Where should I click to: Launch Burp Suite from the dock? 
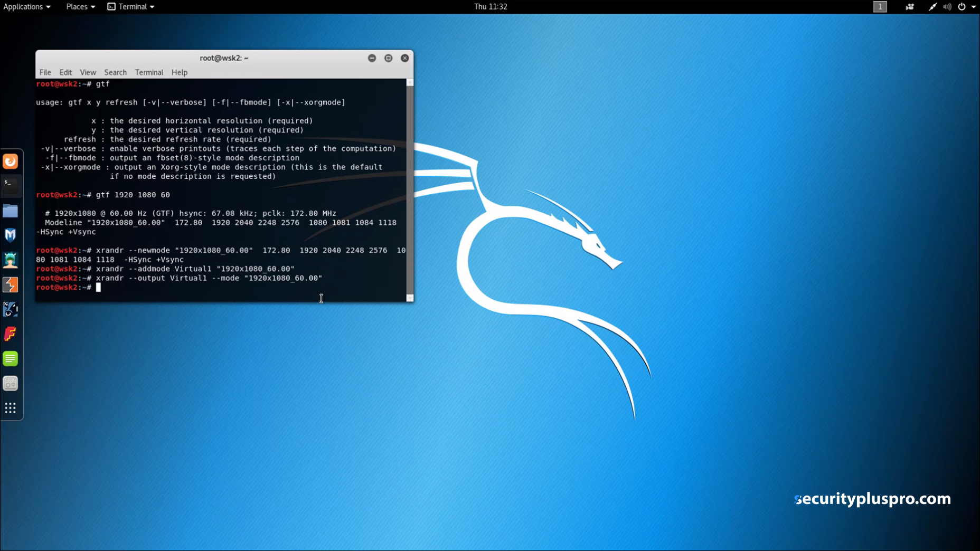[x=11, y=285]
